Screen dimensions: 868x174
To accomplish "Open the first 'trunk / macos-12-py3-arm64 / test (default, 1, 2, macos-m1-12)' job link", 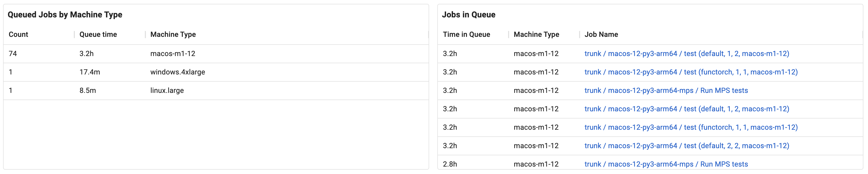I will tap(700, 53).
